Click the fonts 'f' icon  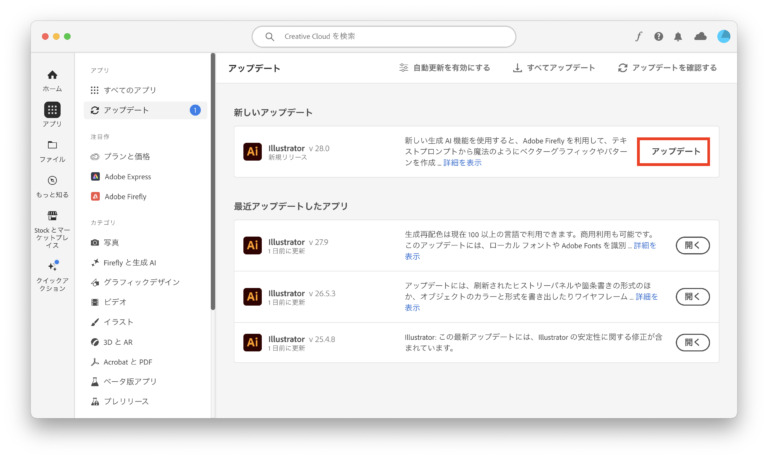click(638, 36)
